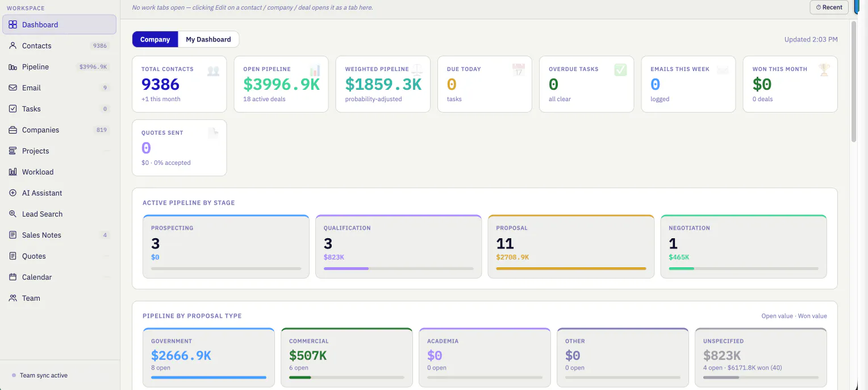The image size is (868, 390).
Task: Click the 819 badge next to Companies
Action: pos(102,130)
